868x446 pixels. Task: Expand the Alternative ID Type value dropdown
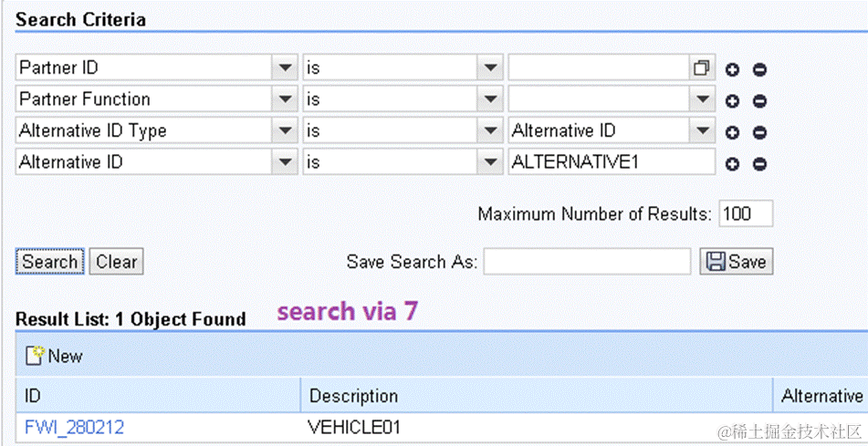pos(702,131)
